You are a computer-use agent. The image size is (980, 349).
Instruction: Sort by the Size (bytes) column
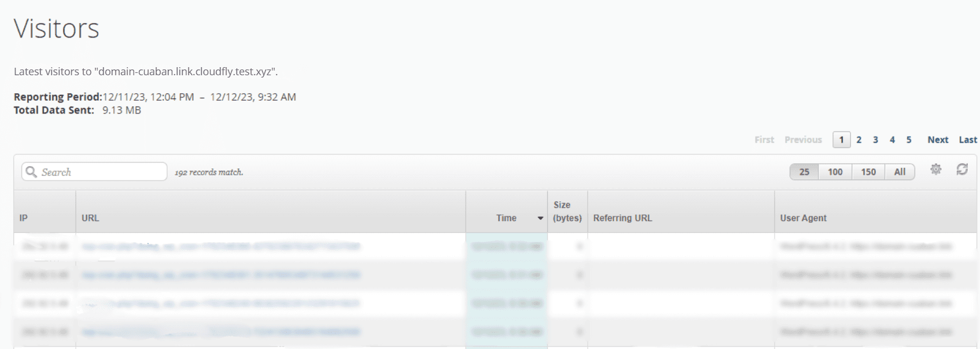pyautogui.click(x=567, y=212)
